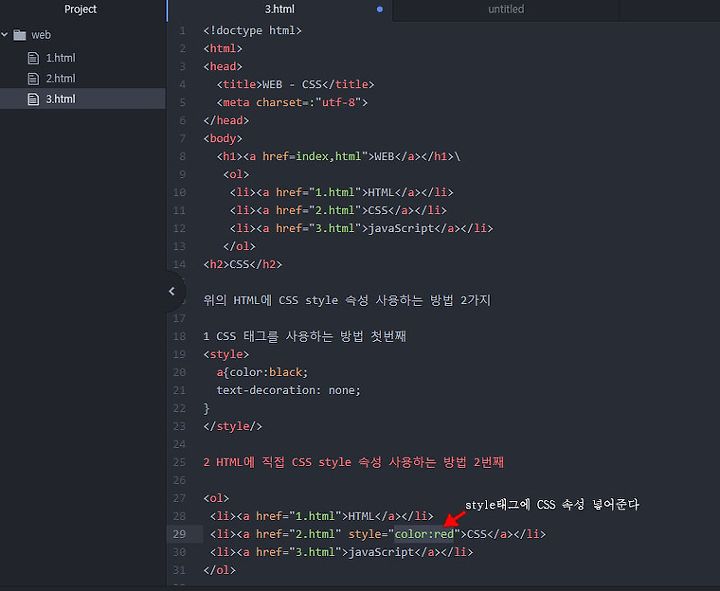Select 3.html in the project tree
The image size is (720, 591).
(x=60, y=99)
